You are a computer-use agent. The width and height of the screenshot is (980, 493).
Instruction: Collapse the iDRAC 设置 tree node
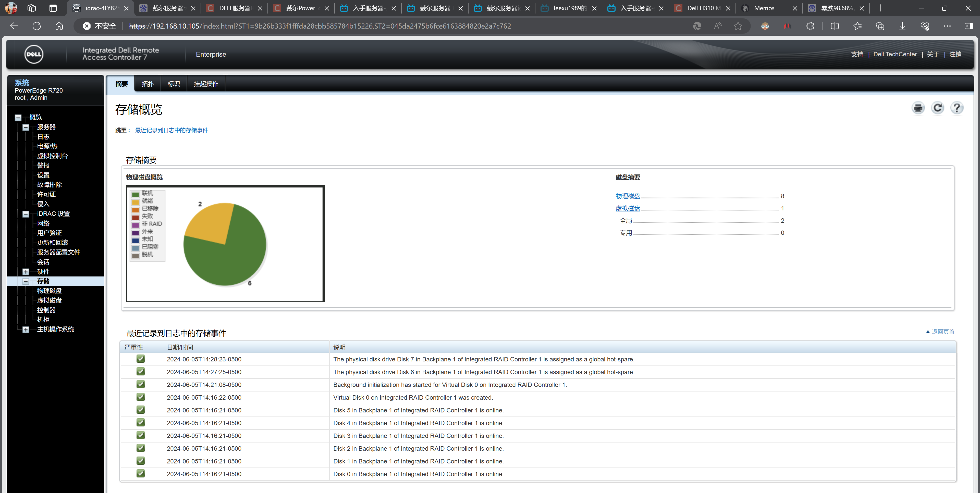(26, 214)
